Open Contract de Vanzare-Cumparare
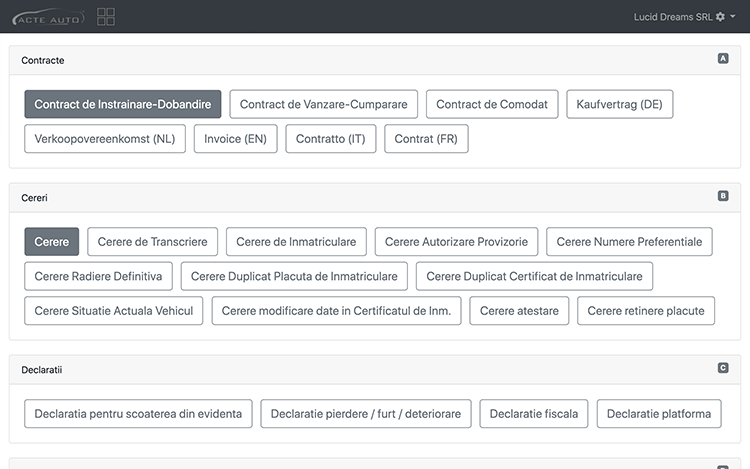 click(323, 104)
